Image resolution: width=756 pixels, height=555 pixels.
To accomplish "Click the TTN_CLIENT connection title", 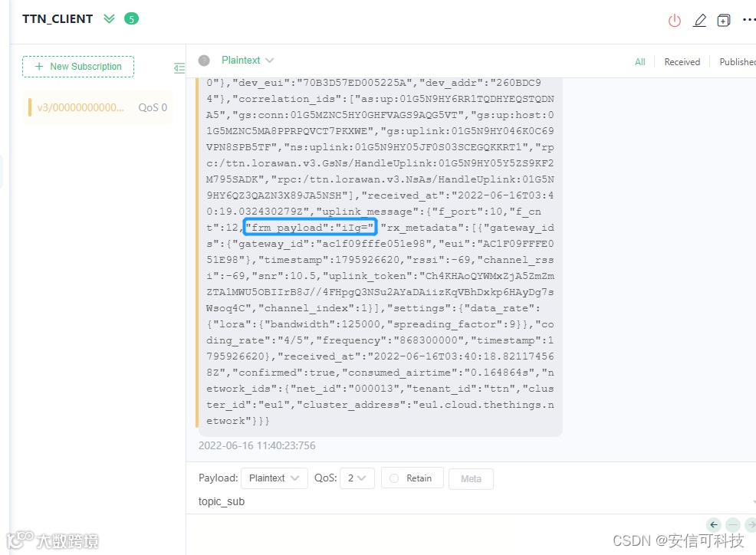I will pyautogui.click(x=58, y=19).
